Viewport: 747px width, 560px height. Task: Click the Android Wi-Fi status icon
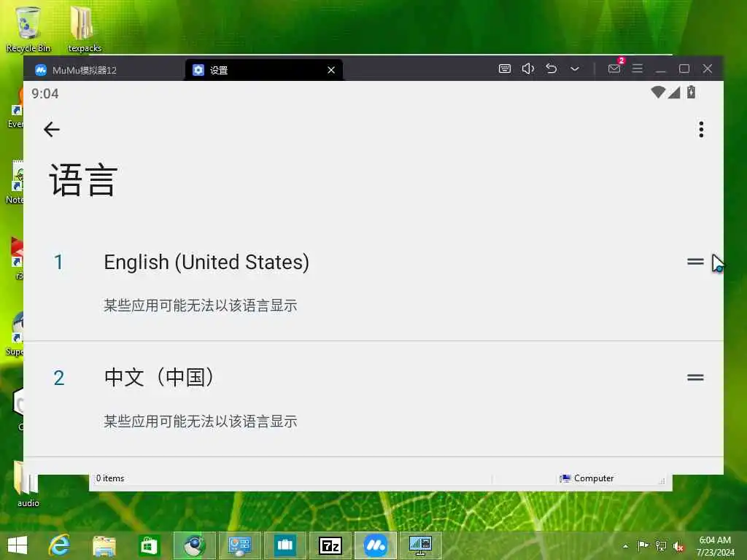(x=658, y=92)
